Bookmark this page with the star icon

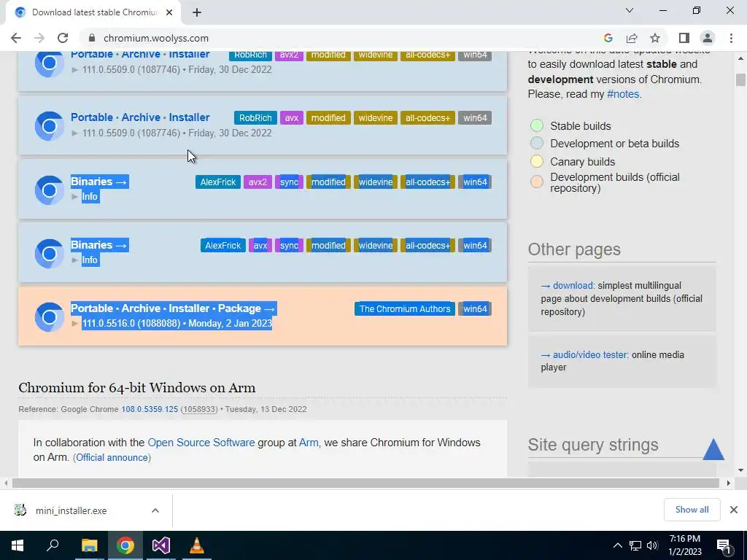[655, 38]
